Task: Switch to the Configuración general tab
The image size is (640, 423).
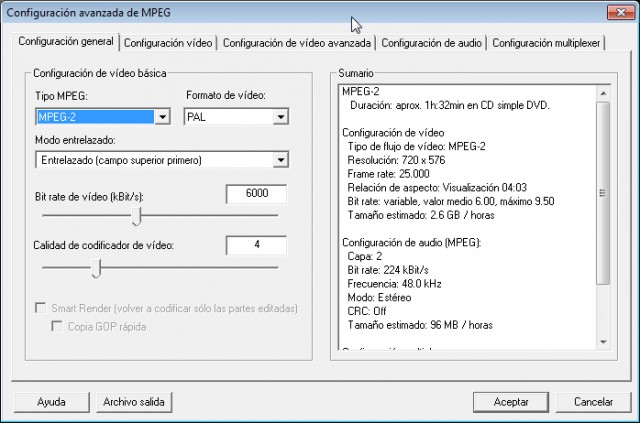Action: tap(66, 42)
